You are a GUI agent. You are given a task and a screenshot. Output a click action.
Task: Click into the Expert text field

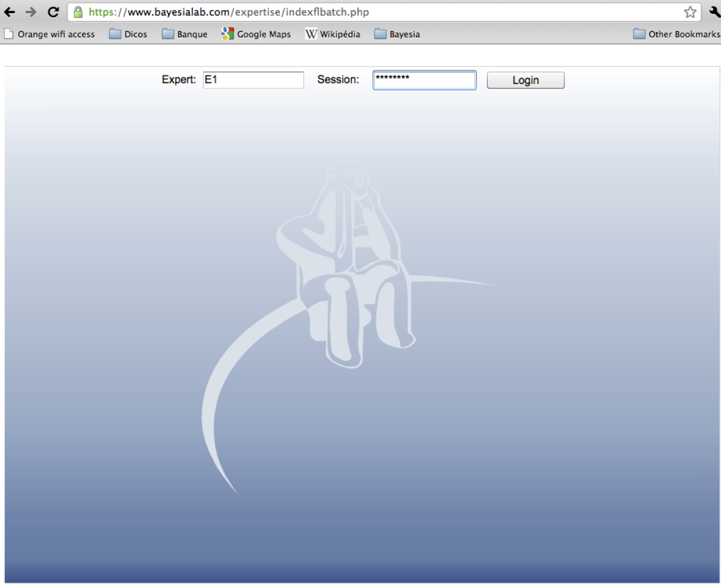pyautogui.click(x=253, y=80)
